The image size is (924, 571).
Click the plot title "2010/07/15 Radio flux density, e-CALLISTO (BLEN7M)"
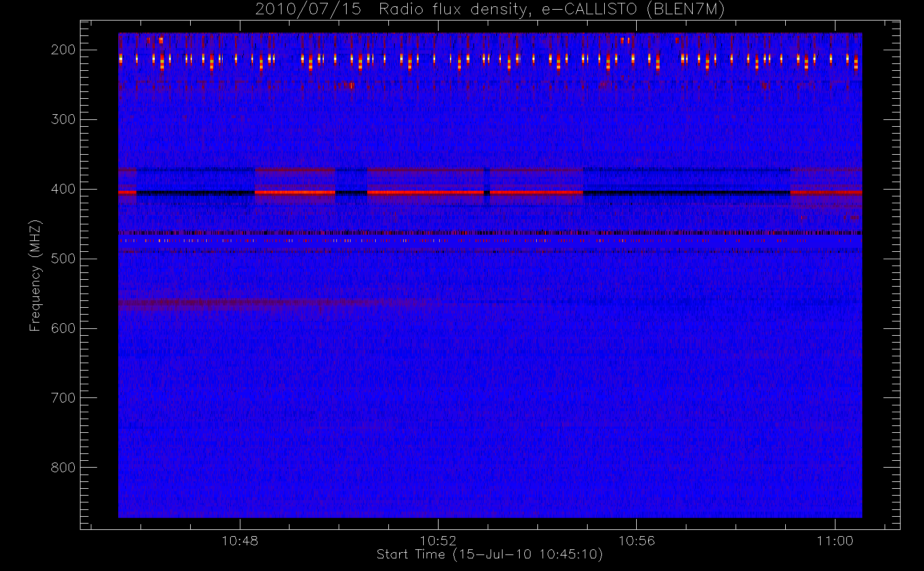490,10
